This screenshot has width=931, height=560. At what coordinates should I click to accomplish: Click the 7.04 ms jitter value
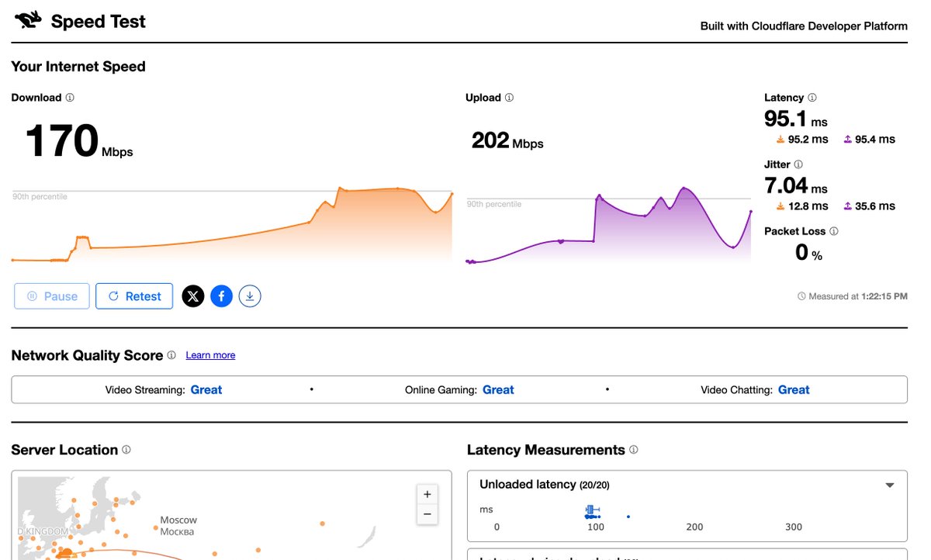(796, 185)
